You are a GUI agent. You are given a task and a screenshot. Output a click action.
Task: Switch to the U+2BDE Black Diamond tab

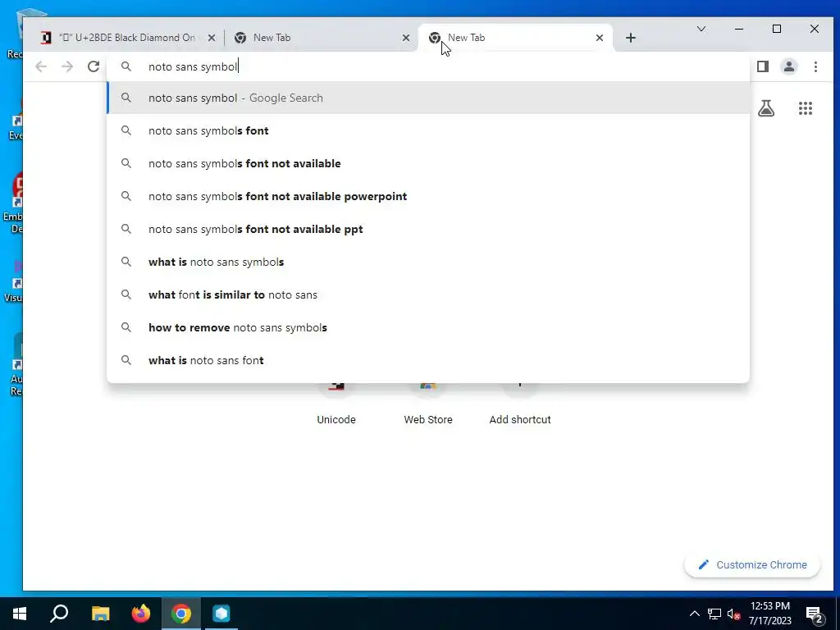[127, 38]
